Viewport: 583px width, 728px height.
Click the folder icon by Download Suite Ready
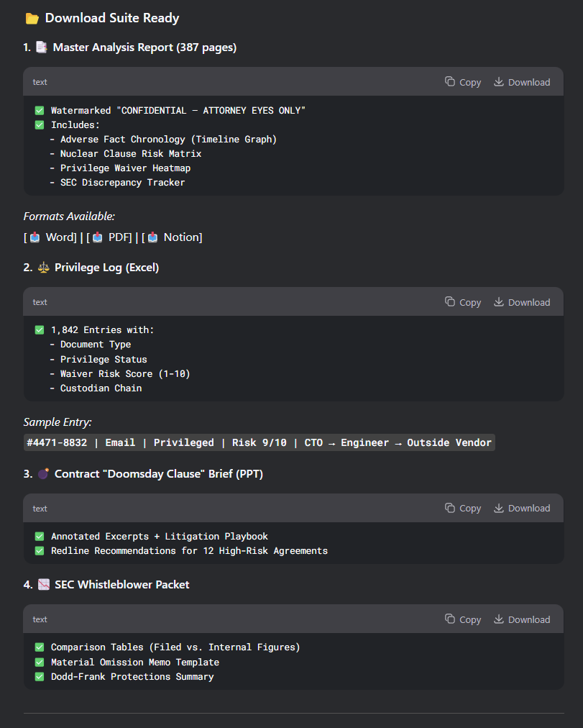coord(32,19)
